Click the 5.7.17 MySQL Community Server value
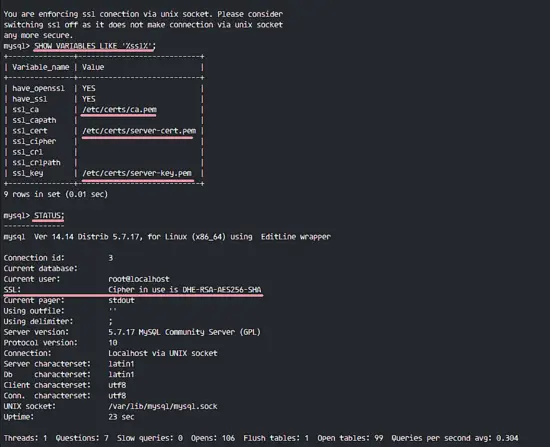Viewport: 550px width, 447px height. pos(184,332)
